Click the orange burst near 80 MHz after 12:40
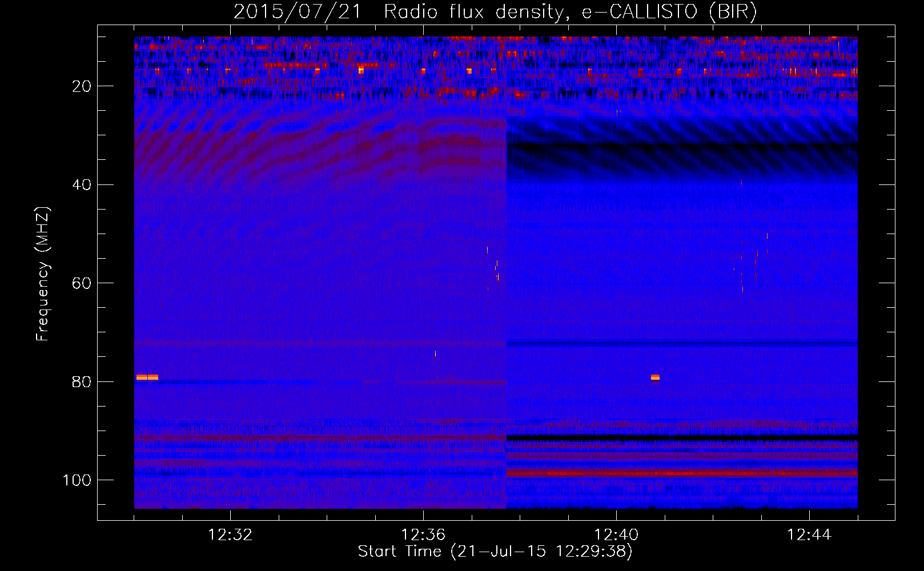Viewport: 924px width, 571px height. click(x=655, y=377)
